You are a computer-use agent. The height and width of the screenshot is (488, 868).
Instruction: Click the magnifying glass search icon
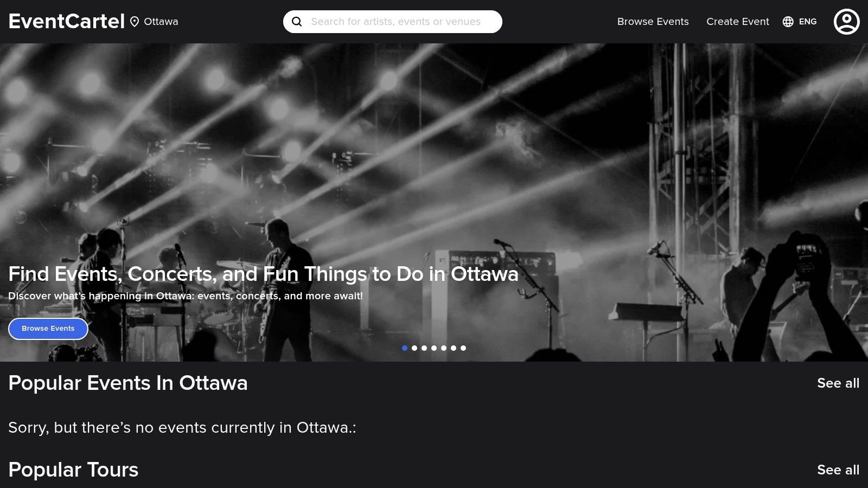pyautogui.click(x=297, y=22)
